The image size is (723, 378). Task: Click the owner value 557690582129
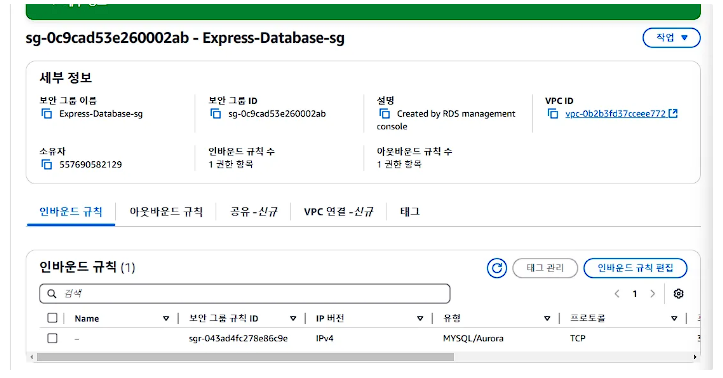pos(90,165)
